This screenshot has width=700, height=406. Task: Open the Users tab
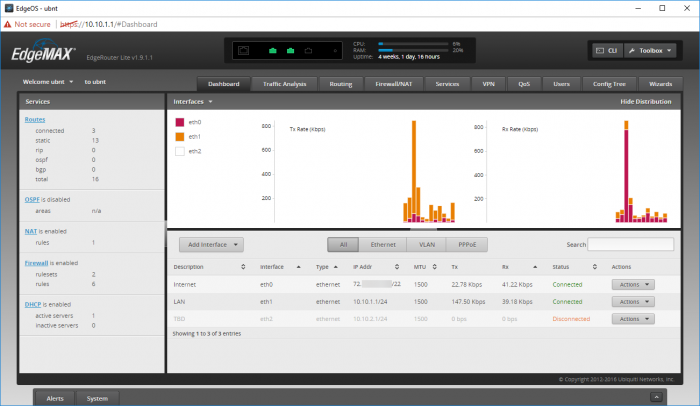562,84
